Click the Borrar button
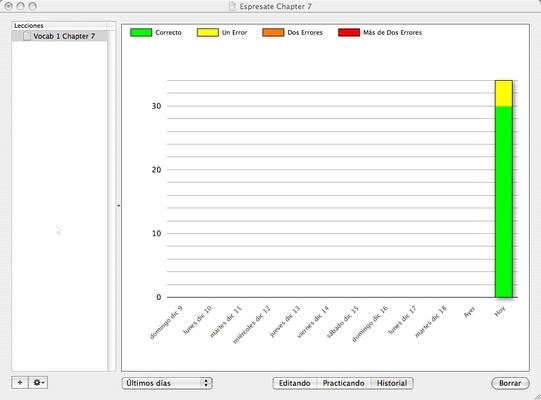The height and width of the screenshot is (400, 541). pyautogui.click(x=510, y=383)
